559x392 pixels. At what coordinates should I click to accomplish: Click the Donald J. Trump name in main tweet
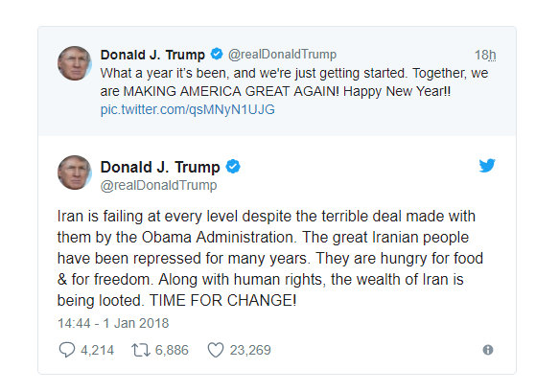(x=160, y=167)
